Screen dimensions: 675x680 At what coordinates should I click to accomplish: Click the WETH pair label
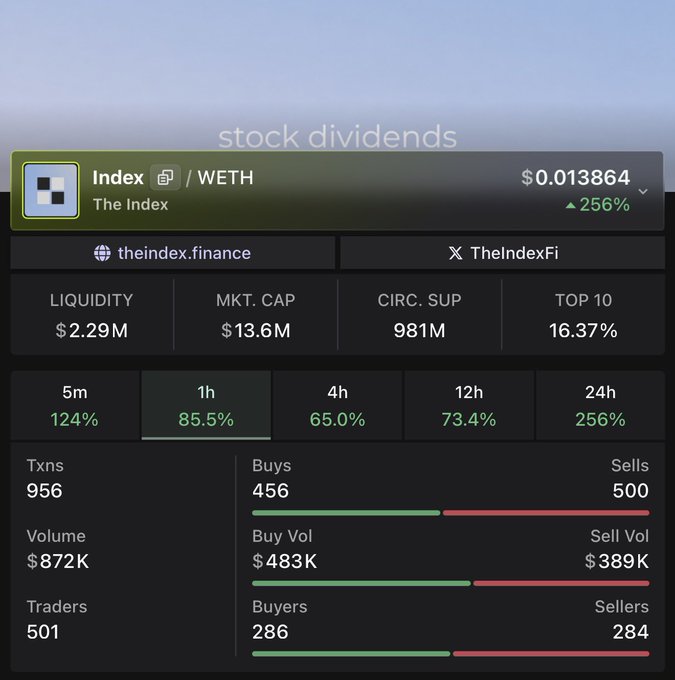pyautogui.click(x=226, y=178)
